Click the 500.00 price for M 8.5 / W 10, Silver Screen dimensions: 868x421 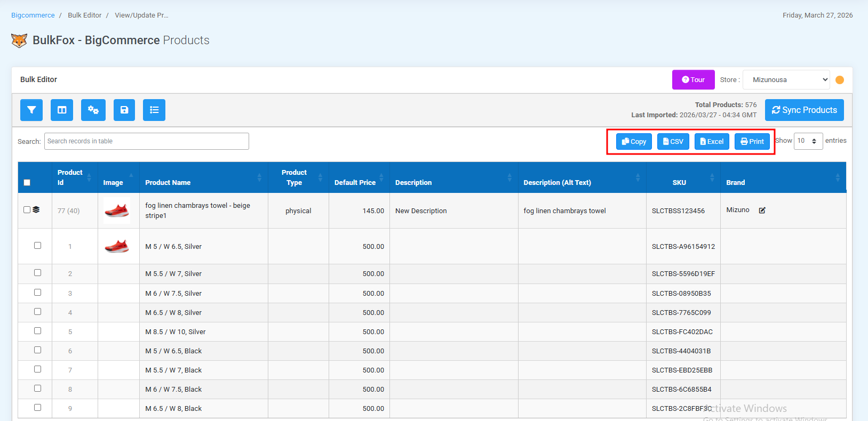point(373,332)
